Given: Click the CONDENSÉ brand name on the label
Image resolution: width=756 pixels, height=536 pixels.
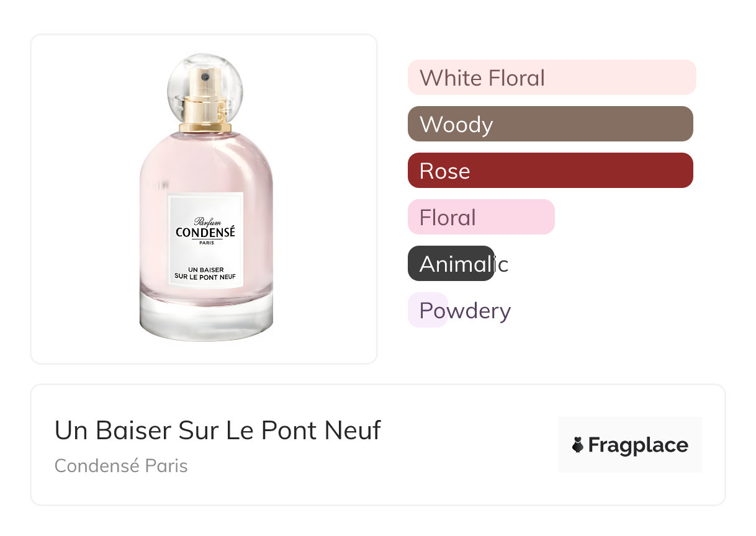Looking at the screenshot, I should coord(205,233).
